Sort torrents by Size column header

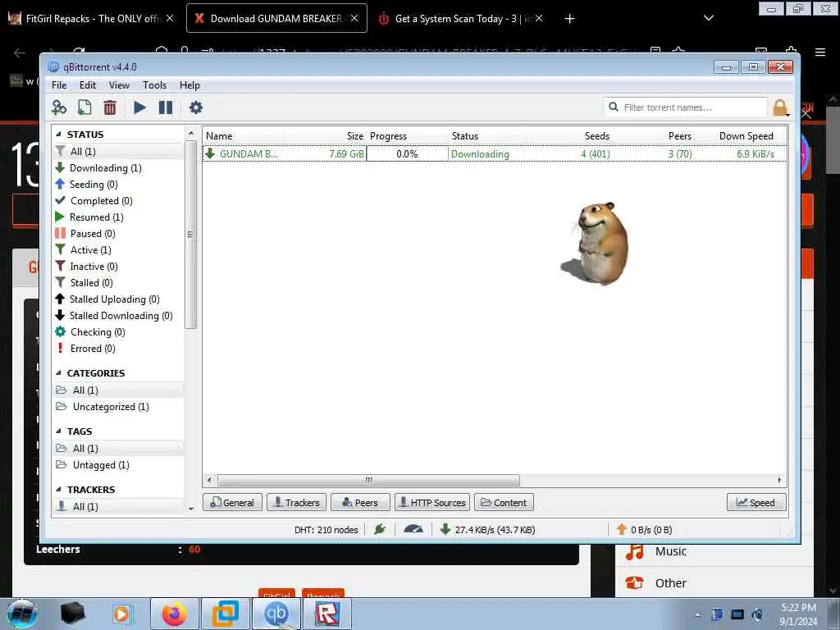pos(325,136)
